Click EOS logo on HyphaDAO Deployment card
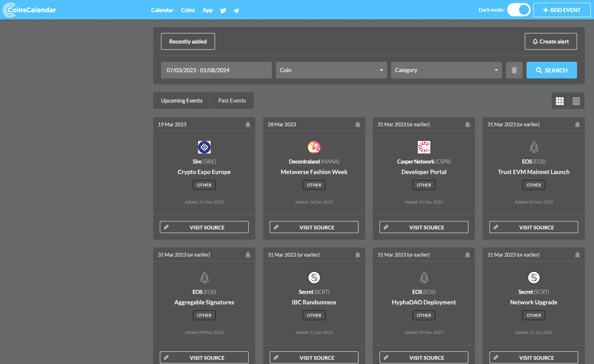This screenshot has width=594, height=364. point(424,278)
